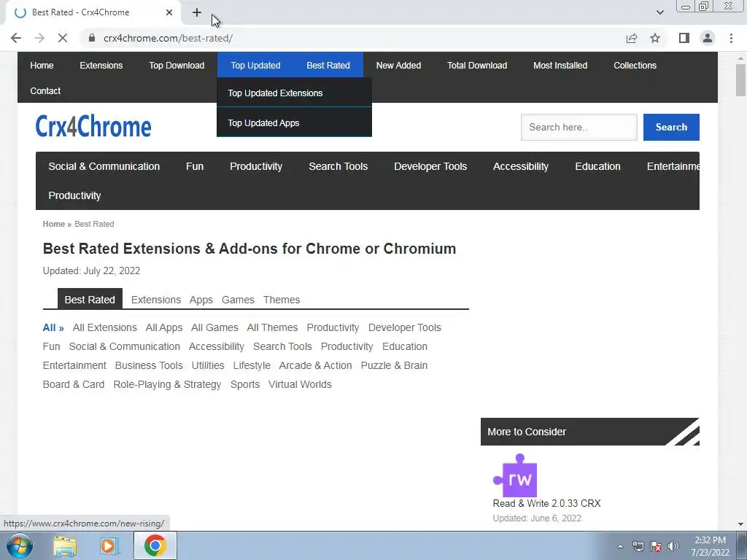Click the Chrome taskbar icon

tap(155, 545)
